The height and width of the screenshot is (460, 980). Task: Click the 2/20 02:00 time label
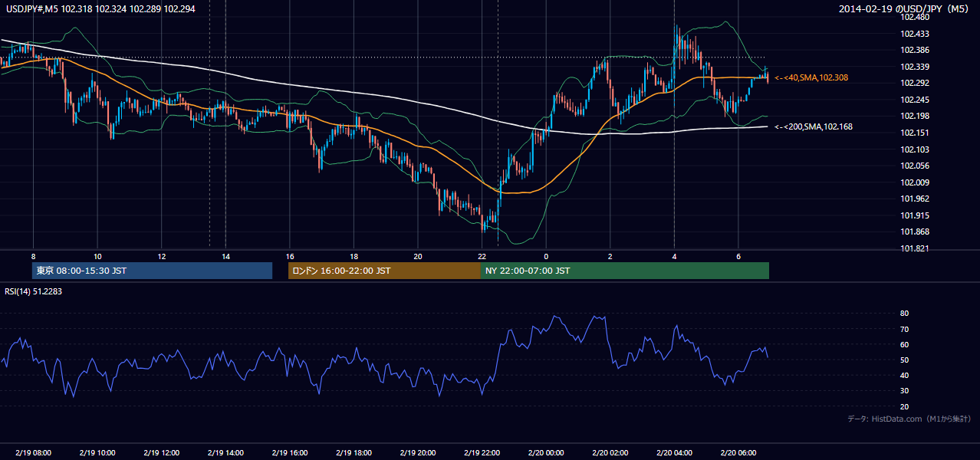(610, 453)
